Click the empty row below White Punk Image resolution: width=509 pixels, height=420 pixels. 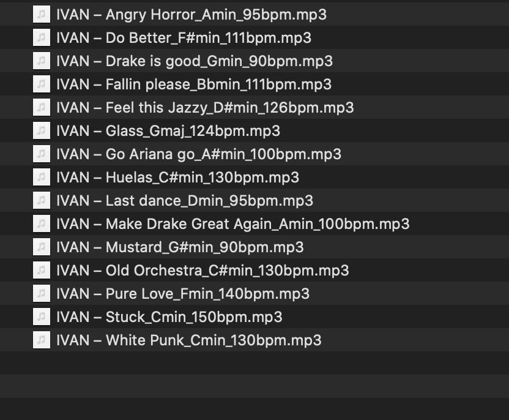(245, 364)
